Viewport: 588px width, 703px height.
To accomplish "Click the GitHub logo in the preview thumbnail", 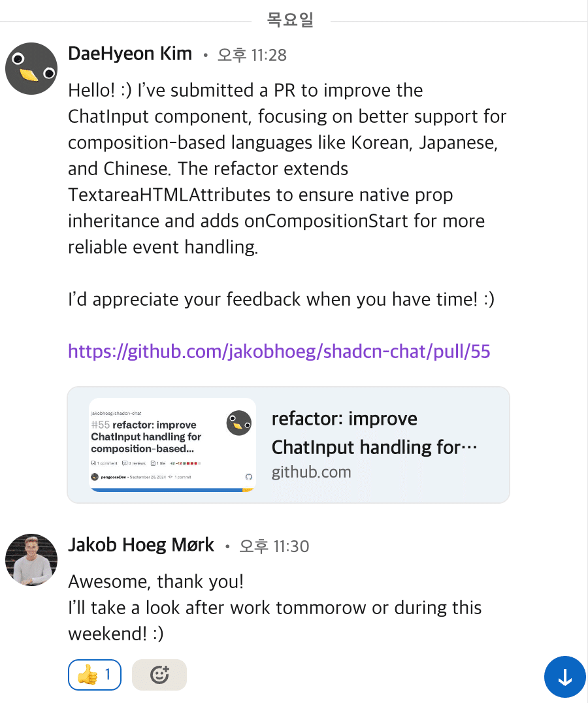I will (249, 477).
